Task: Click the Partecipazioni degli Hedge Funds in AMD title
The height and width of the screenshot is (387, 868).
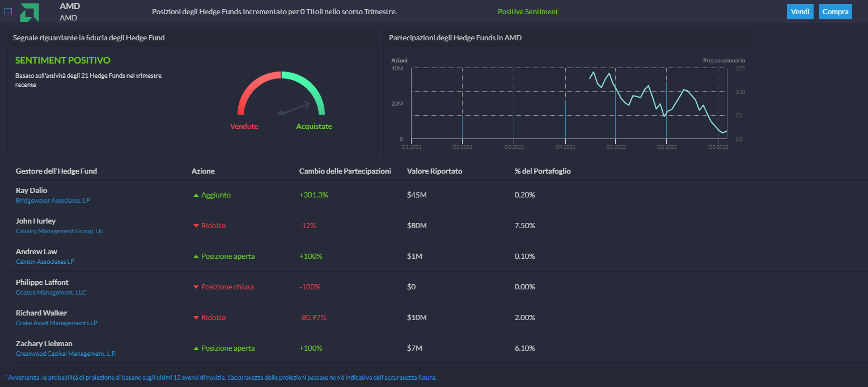Action: coord(455,37)
